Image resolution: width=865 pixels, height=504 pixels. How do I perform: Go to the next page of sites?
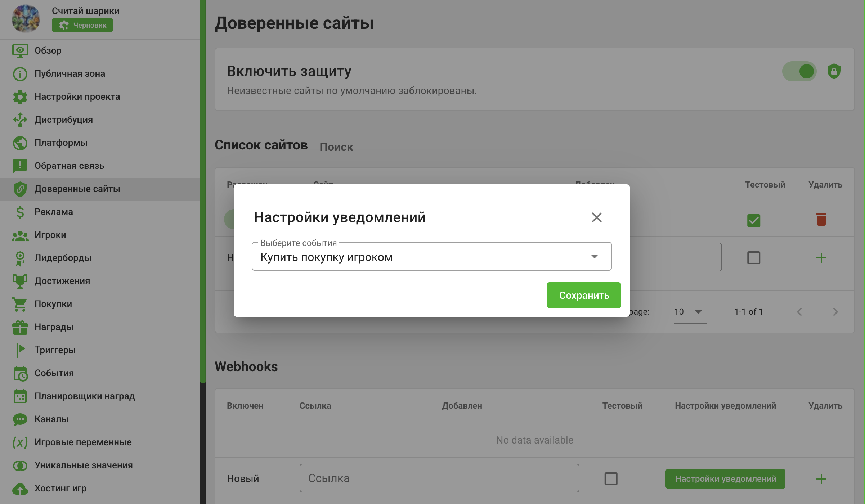click(835, 312)
